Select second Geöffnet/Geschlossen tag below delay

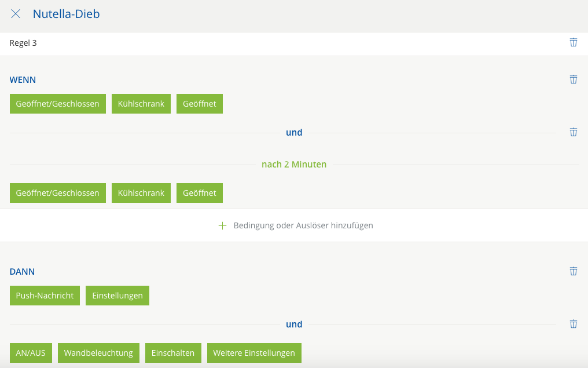click(x=58, y=193)
